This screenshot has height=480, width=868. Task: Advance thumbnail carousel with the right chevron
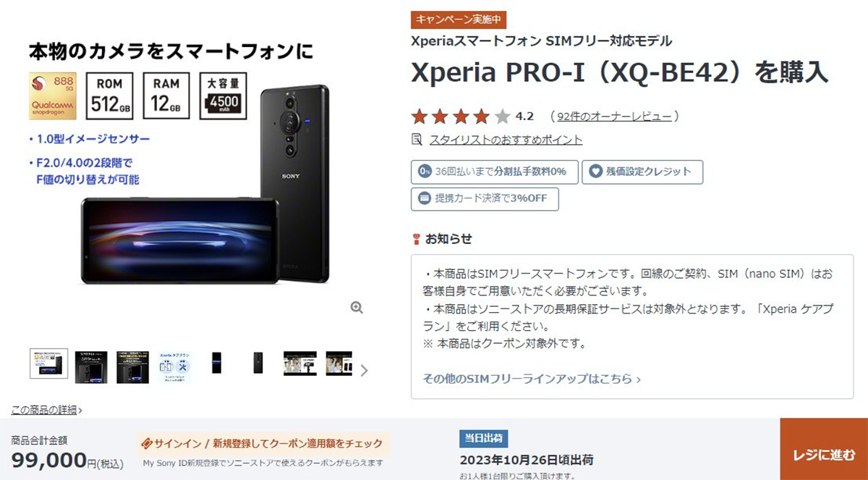pyautogui.click(x=364, y=370)
